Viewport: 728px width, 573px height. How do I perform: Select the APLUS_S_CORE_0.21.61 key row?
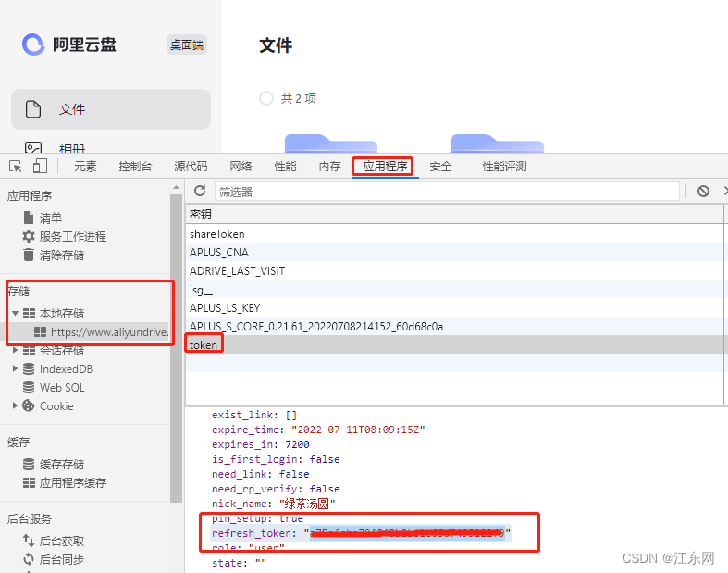point(455,327)
